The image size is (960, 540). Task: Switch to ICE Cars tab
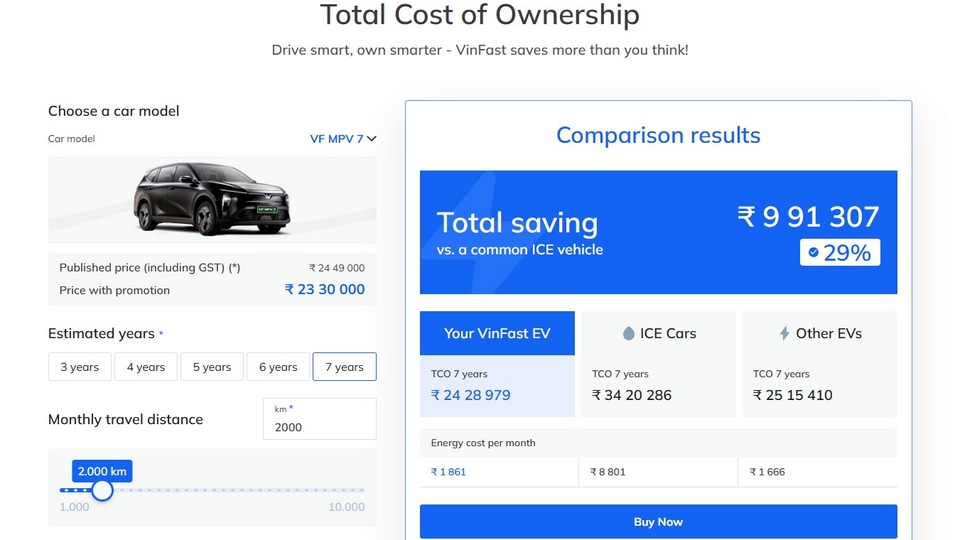coord(658,333)
